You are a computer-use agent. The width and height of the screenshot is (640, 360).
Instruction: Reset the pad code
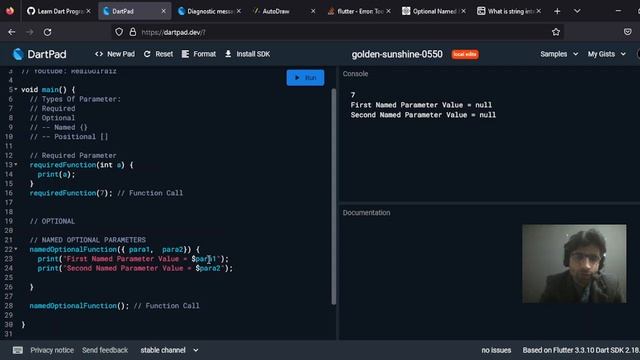pos(158,54)
